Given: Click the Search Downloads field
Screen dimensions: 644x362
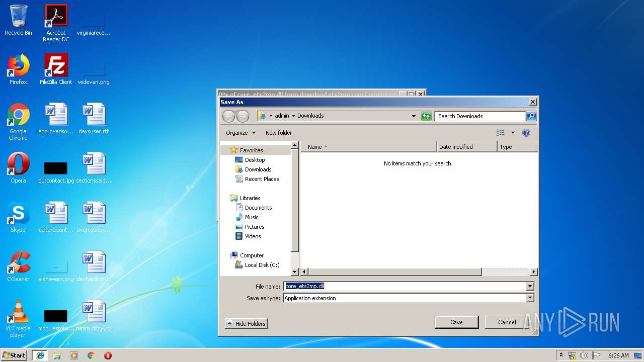Looking at the screenshot, I should (480, 116).
